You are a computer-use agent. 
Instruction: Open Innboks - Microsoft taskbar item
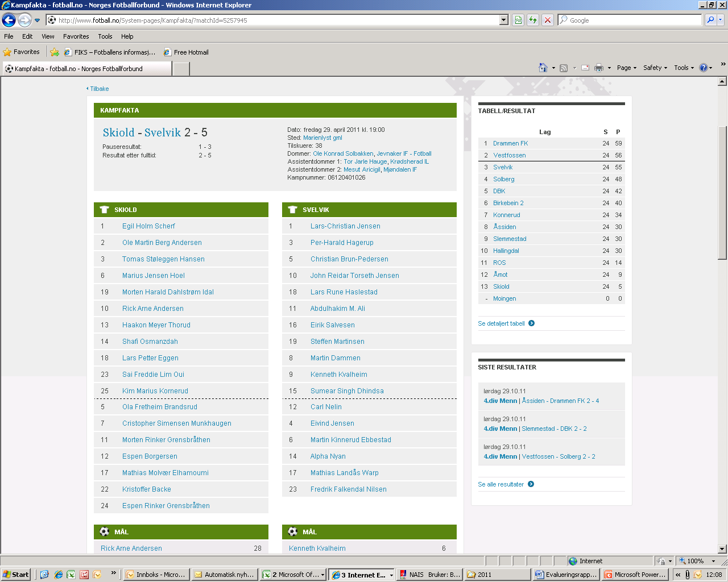click(155, 575)
